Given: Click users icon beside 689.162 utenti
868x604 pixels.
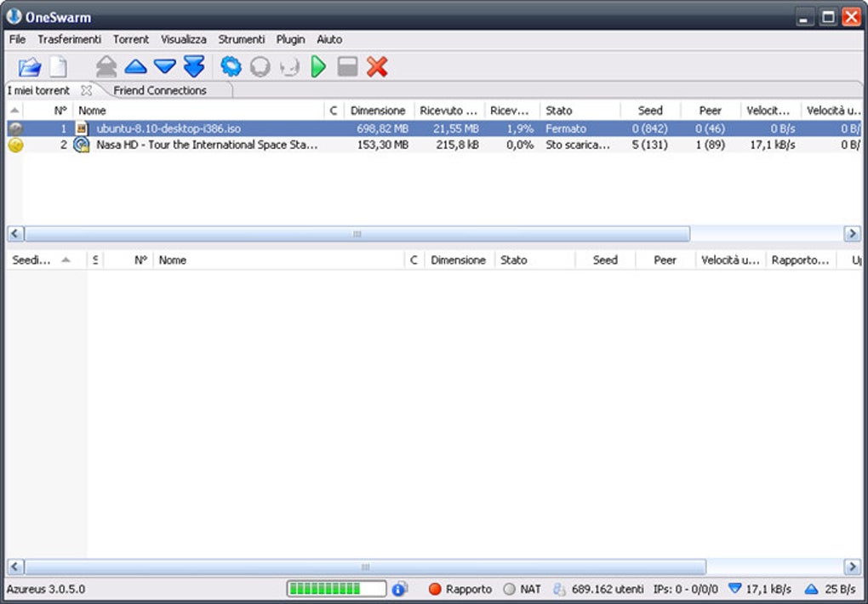Looking at the screenshot, I should pos(559,589).
